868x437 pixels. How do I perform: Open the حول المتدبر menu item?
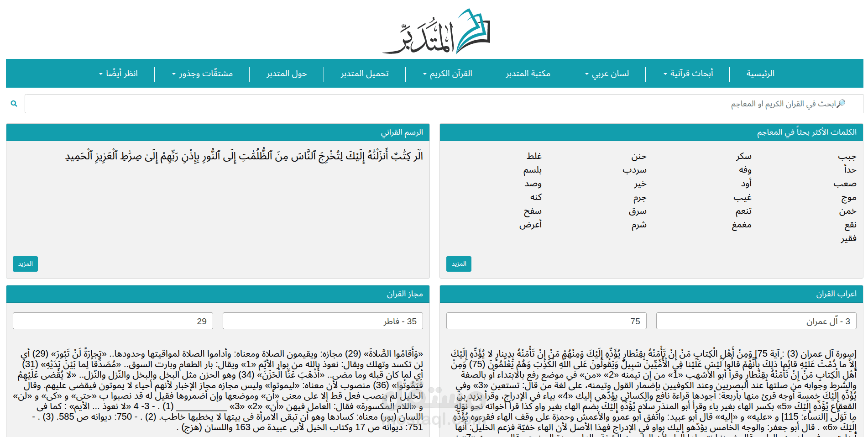pyautogui.click(x=287, y=74)
